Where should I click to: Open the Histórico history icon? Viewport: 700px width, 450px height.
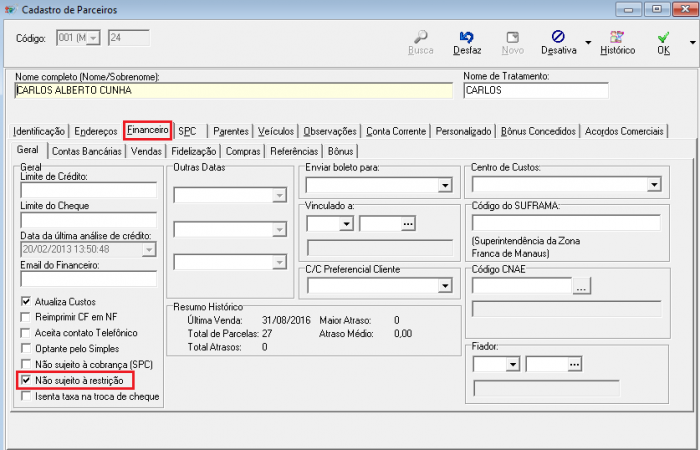click(617, 38)
